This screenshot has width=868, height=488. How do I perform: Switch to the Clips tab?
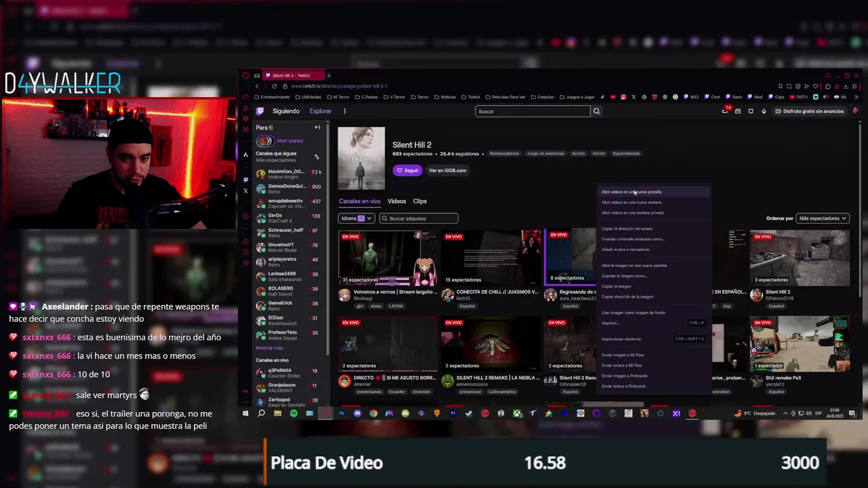pyautogui.click(x=420, y=201)
